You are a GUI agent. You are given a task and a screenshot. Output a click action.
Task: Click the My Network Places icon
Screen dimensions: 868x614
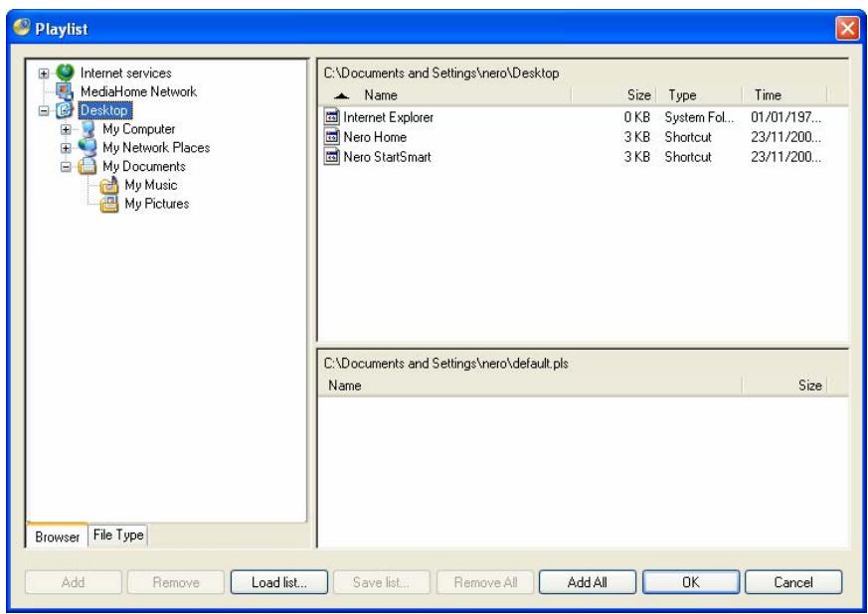(87, 147)
